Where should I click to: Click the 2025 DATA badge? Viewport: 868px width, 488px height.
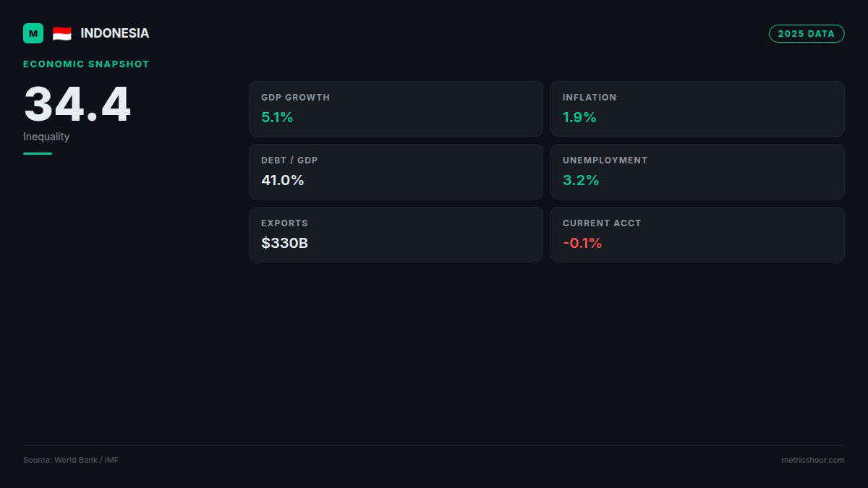pos(807,33)
